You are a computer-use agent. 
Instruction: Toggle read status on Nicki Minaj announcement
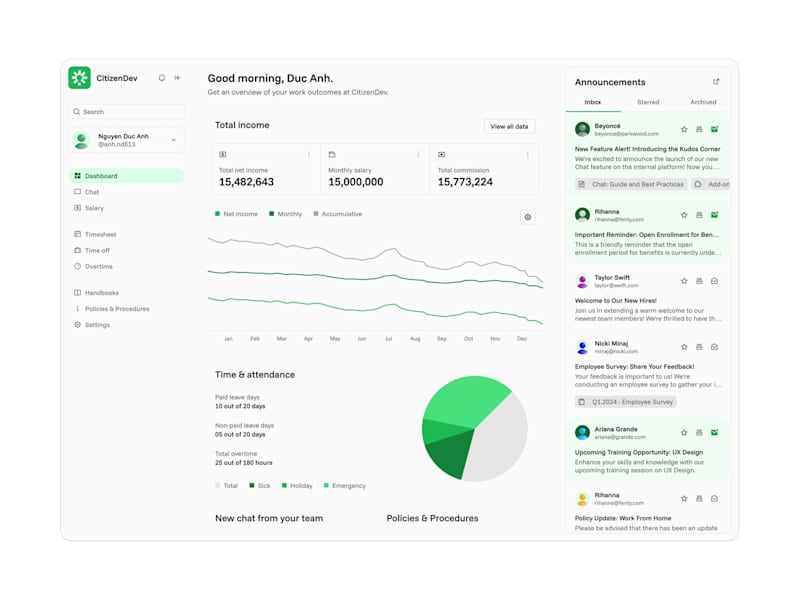pos(714,347)
